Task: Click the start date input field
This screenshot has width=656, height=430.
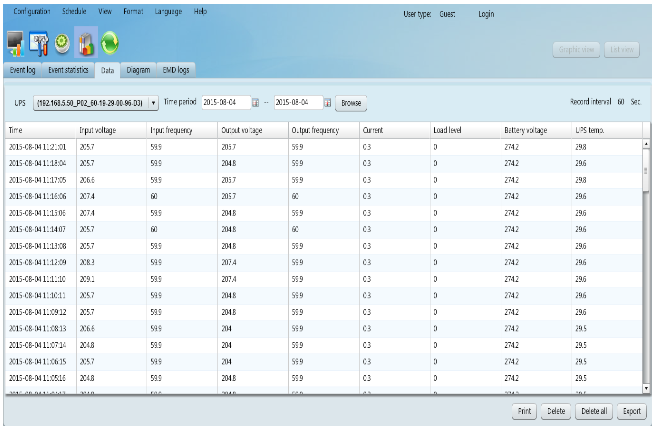Action: (226, 102)
